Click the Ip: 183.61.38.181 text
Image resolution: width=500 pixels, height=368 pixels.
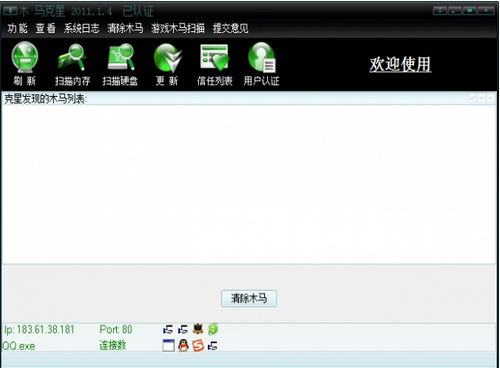click(x=39, y=330)
